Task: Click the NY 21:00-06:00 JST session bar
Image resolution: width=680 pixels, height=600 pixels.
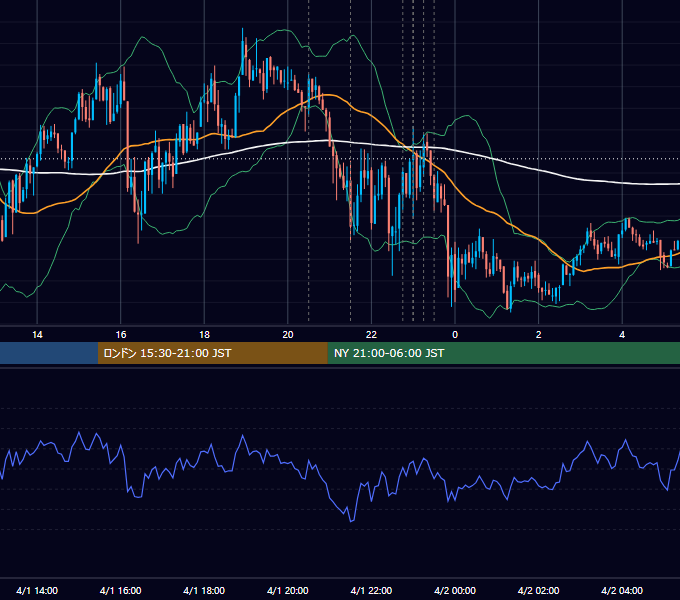Action: 503,353
